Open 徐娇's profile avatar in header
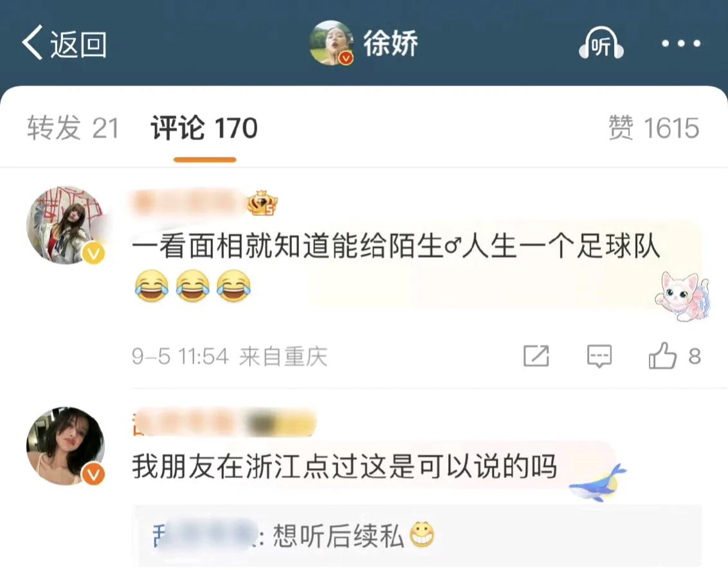This screenshot has width=728, height=576. (x=331, y=42)
